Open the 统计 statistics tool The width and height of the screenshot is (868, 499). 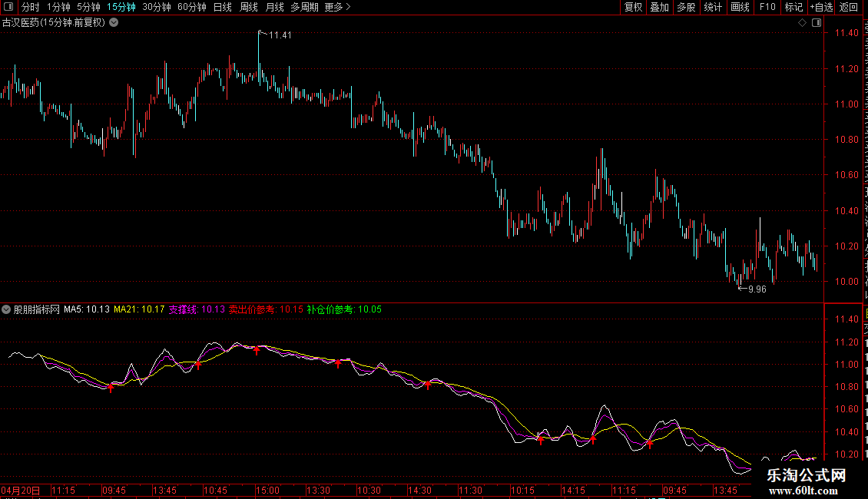pyautogui.click(x=713, y=7)
